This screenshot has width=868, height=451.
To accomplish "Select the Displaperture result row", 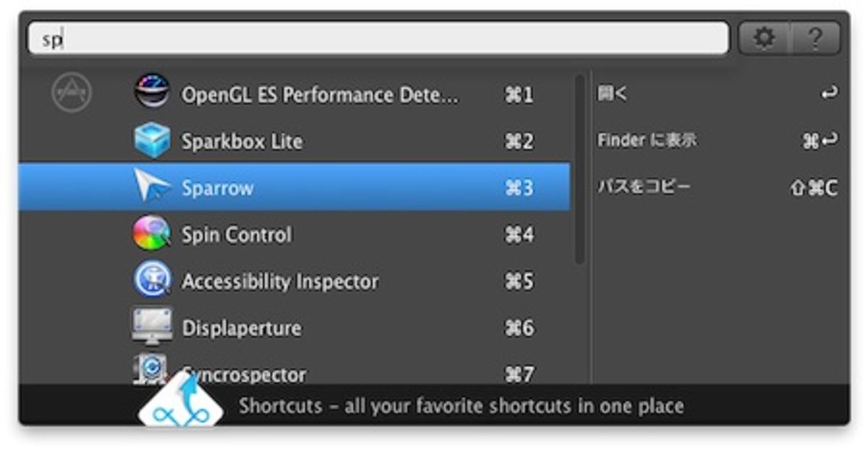I will (294, 327).
